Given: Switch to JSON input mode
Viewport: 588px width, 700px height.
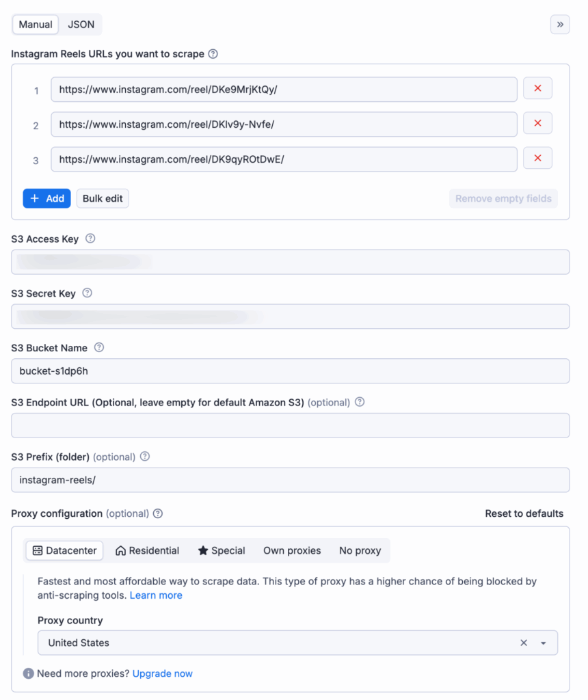Looking at the screenshot, I should tap(81, 25).
